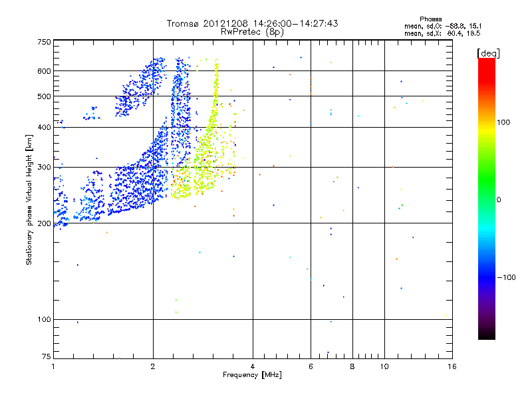Image resolution: width=532 pixels, height=399 pixels.
Task: Click the '0' colorbar tick label
Action: coord(499,200)
